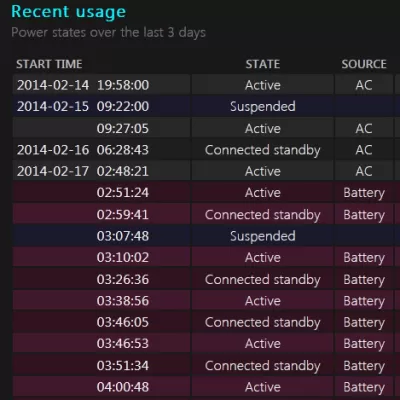Click Battery source at 02:51:24
Screen dimensions: 400x400
pos(364,193)
